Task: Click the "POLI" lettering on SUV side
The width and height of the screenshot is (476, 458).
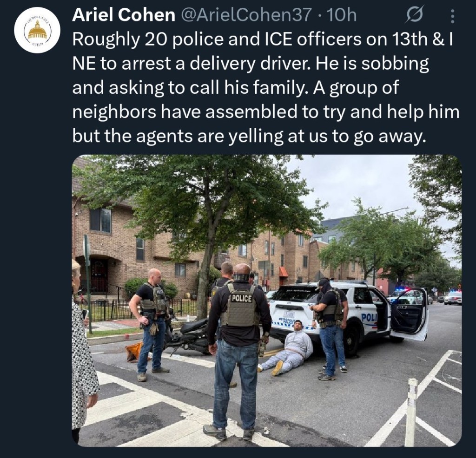Action: (369, 318)
